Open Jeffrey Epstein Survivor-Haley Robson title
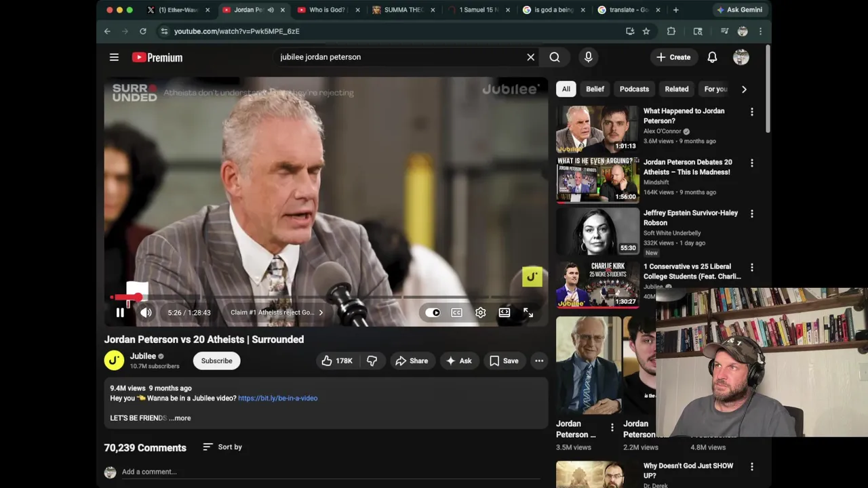Screen dimensions: 868x488 click(690, 218)
